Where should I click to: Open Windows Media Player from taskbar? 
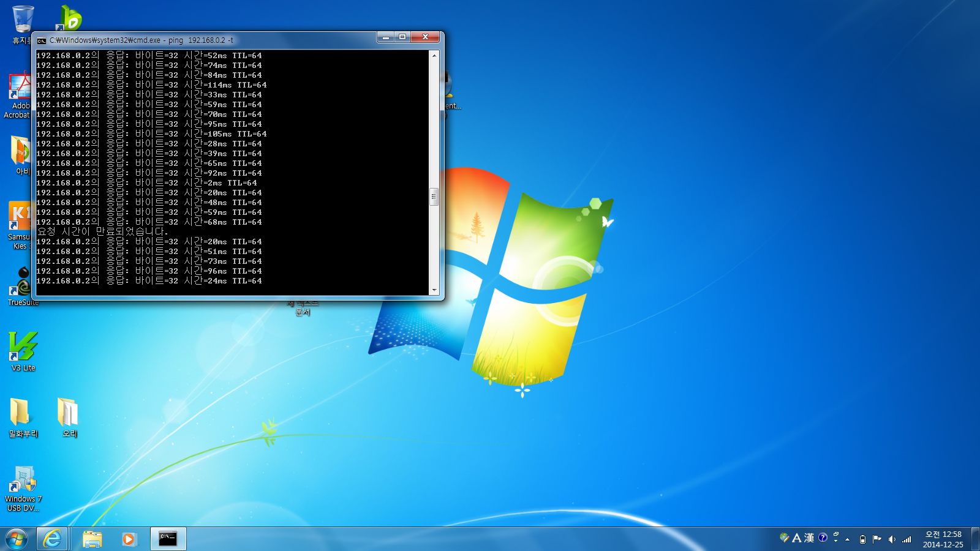pyautogui.click(x=129, y=539)
